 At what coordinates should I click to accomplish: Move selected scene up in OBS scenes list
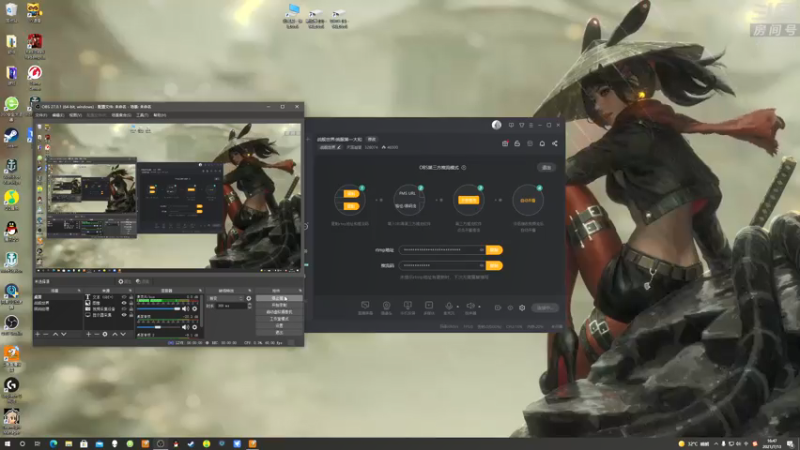[55, 334]
